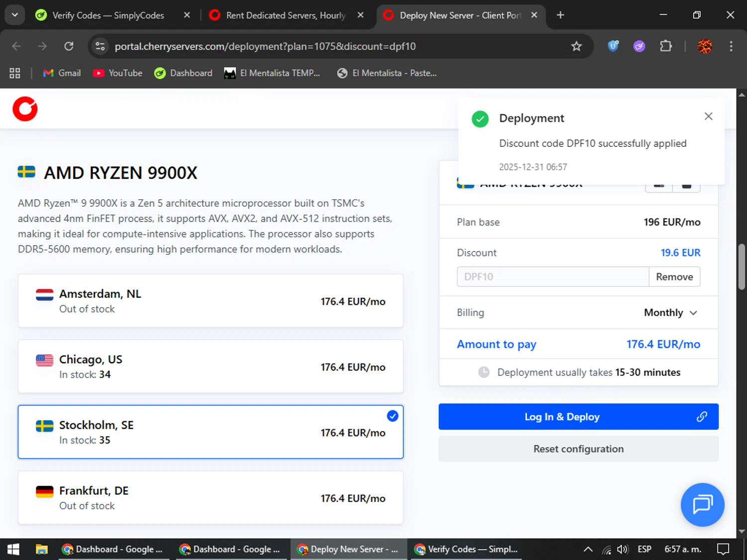Click the page vertical scrollbar thumb
Viewport: 747px width, 560px height.
click(x=742, y=266)
